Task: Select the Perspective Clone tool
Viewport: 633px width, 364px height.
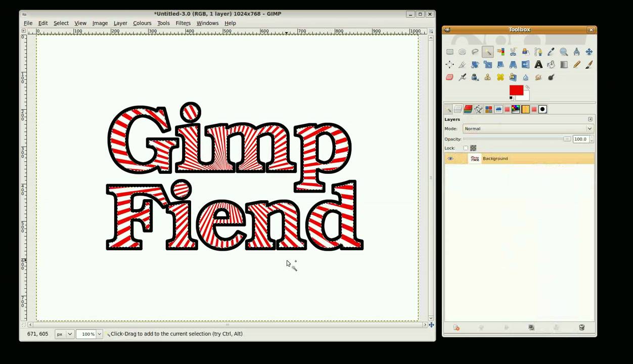Action: (x=513, y=77)
